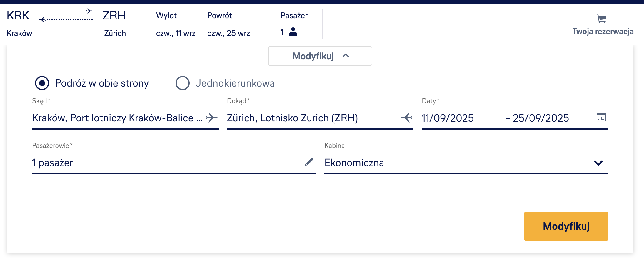This screenshot has width=644, height=261.
Task: Open the shopping cart icon
Action: click(602, 19)
